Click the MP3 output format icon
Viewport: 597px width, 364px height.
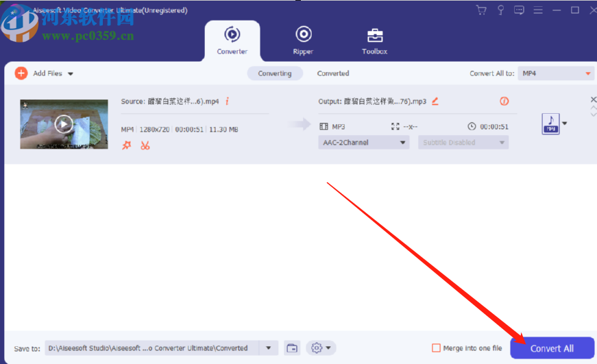click(550, 124)
